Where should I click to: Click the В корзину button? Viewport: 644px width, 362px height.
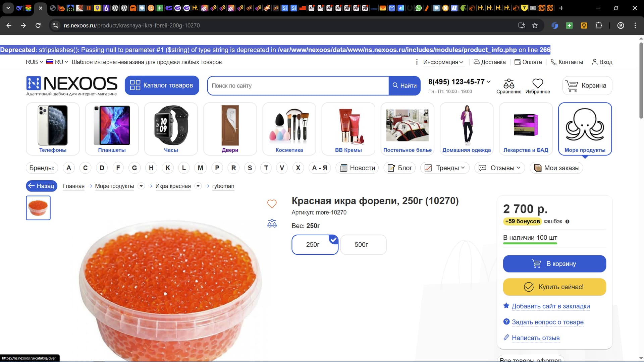click(x=554, y=264)
